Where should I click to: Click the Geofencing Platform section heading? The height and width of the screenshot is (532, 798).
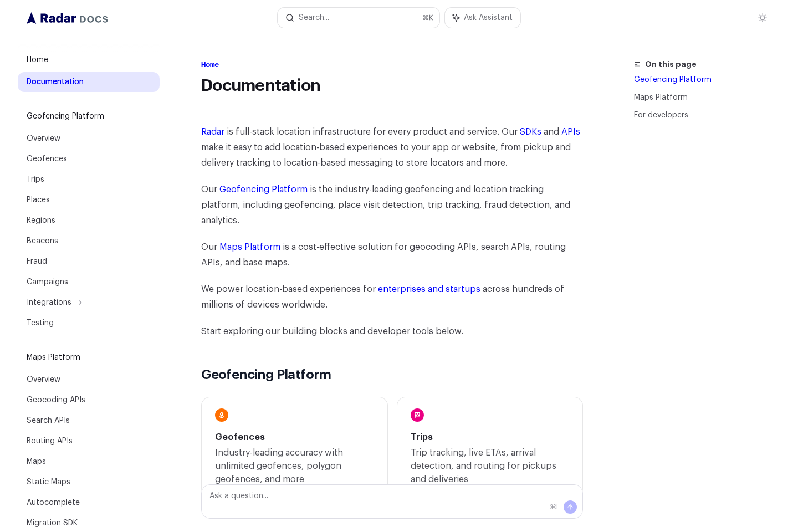pyautogui.click(x=266, y=375)
